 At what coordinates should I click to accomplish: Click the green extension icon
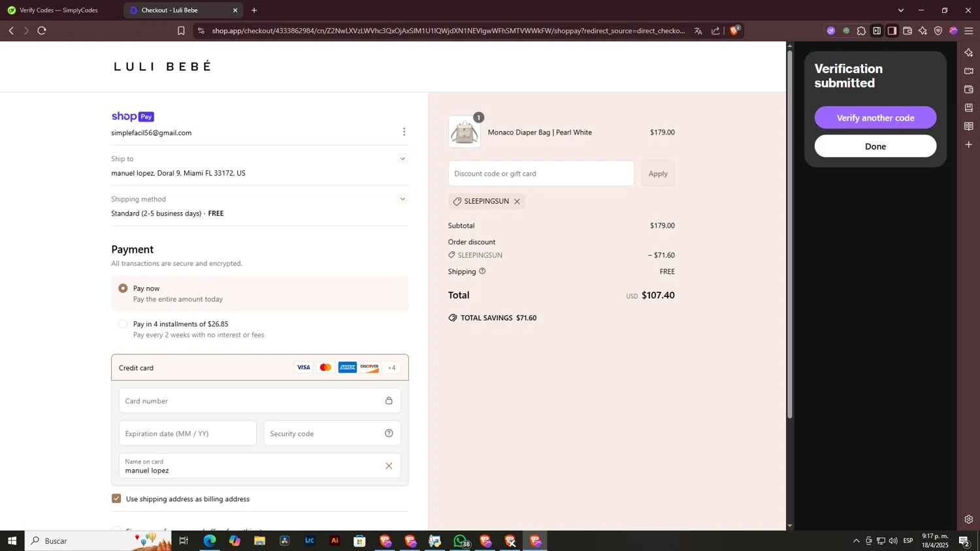(x=846, y=31)
